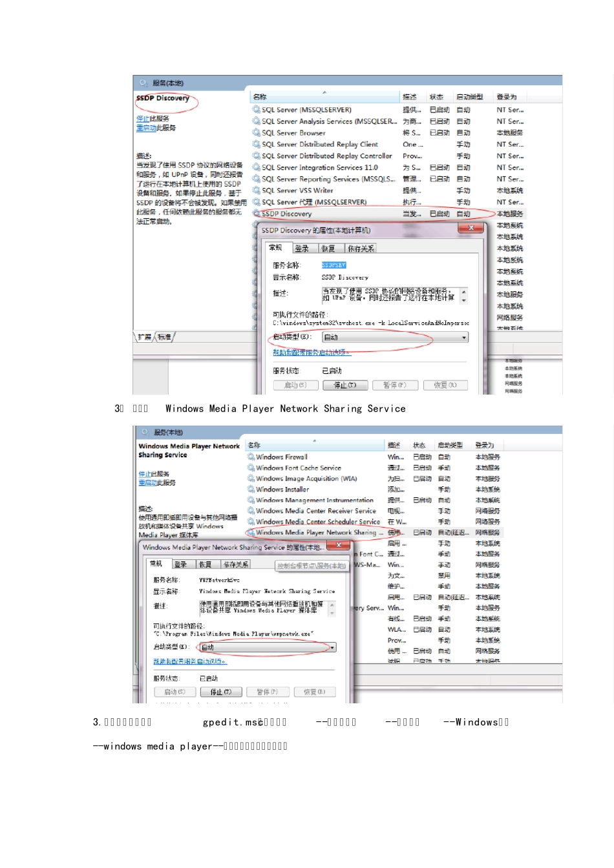Viewport: 614px width, 868px height.
Task: Click the Windows Font Cache Service icon
Action: 251,468
